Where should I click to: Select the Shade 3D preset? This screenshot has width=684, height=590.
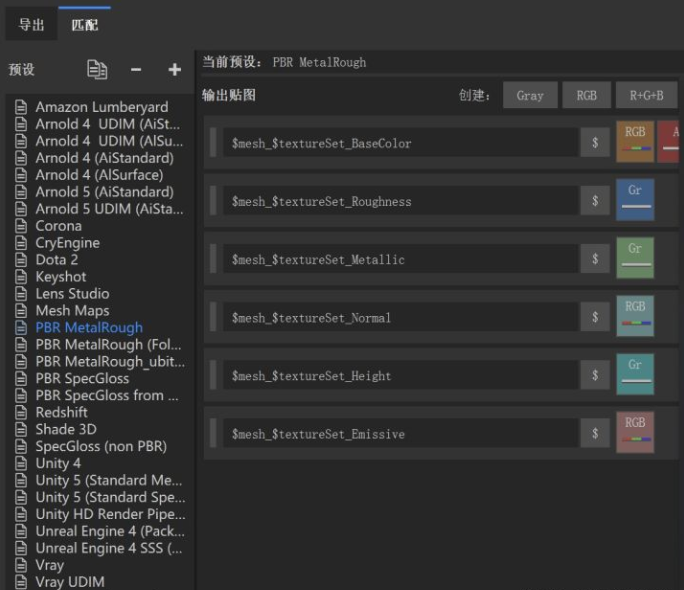point(66,430)
